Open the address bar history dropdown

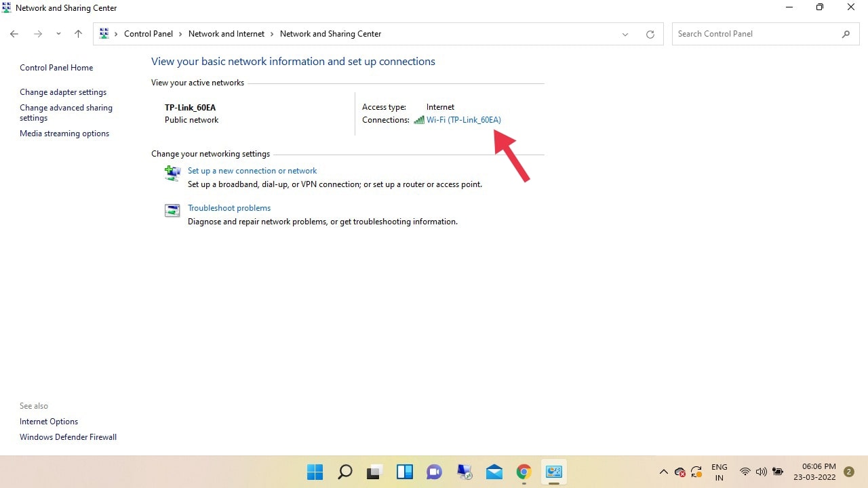click(625, 34)
